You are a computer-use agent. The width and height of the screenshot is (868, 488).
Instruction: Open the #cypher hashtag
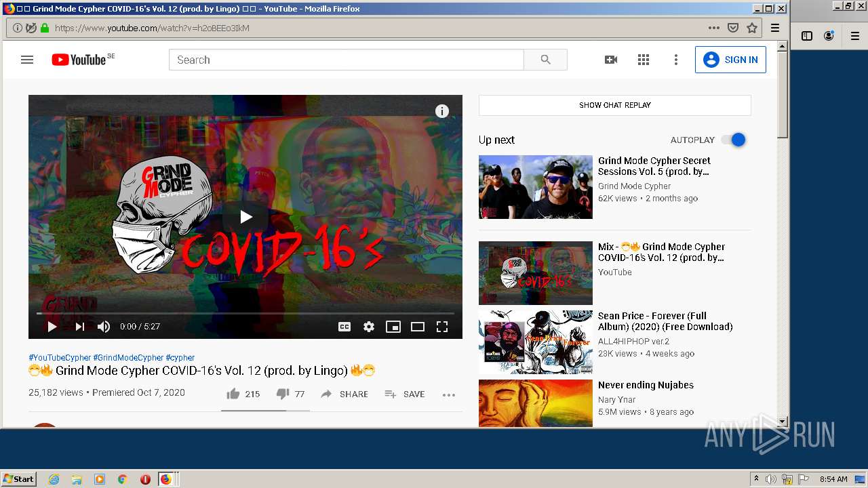coord(180,358)
